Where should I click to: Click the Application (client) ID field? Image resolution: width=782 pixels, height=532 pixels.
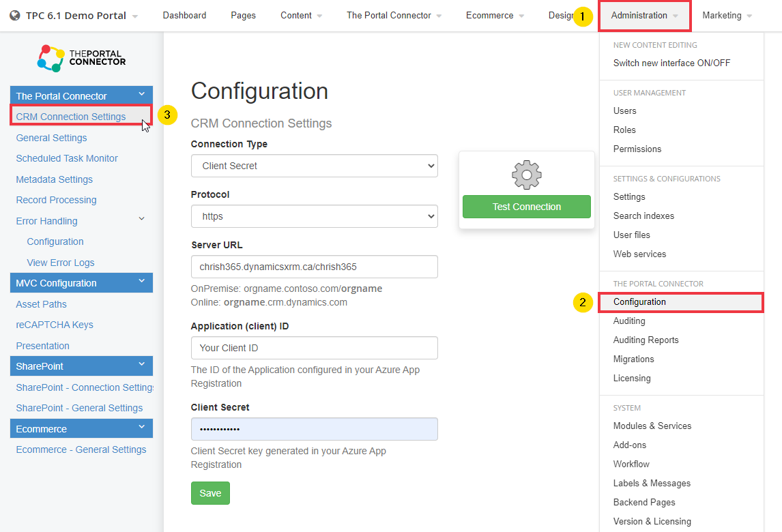click(x=314, y=348)
